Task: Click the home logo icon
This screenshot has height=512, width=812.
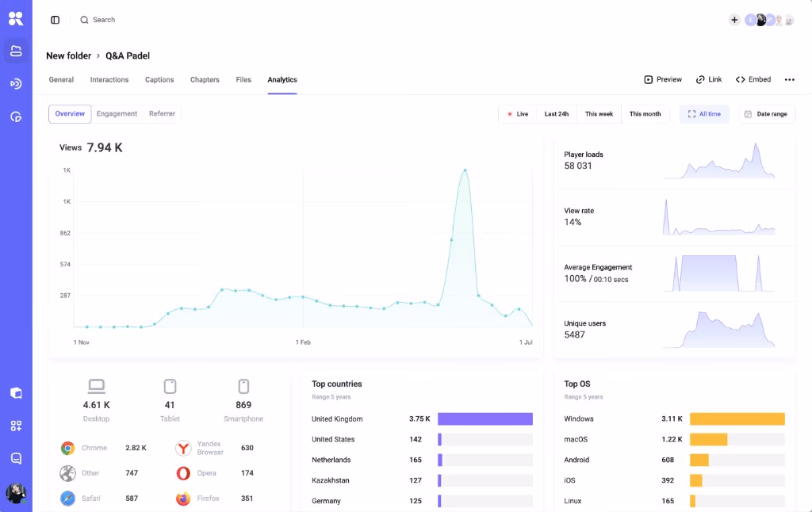Action: (16, 19)
